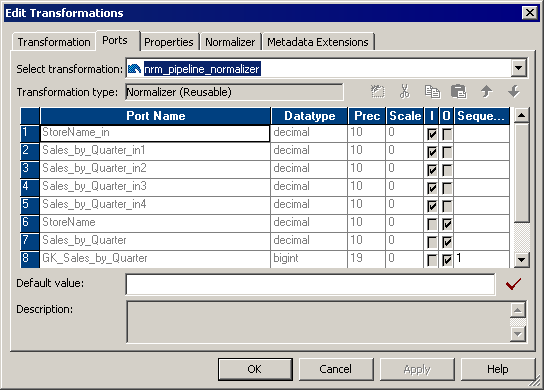Confirm with the OK button
The width and height of the screenshot is (544, 390).
(255, 369)
